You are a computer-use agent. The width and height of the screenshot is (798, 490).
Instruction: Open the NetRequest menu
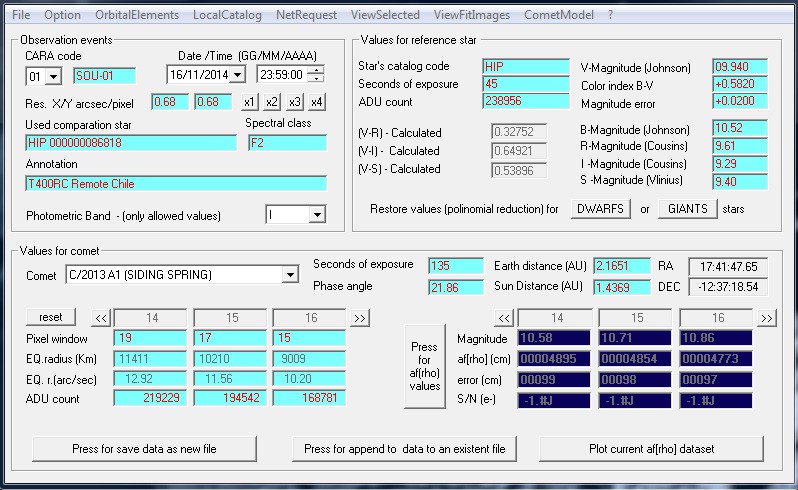pyautogui.click(x=306, y=15)
